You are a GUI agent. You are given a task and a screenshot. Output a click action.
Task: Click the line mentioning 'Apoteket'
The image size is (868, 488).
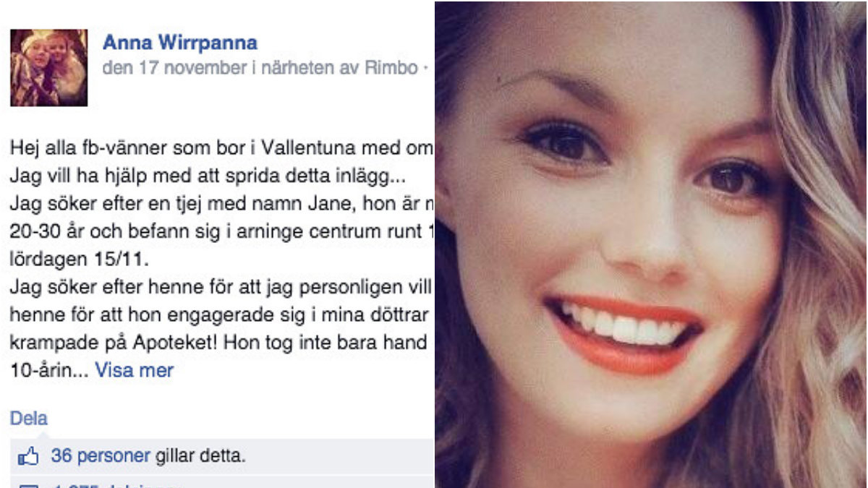[222, 343]
